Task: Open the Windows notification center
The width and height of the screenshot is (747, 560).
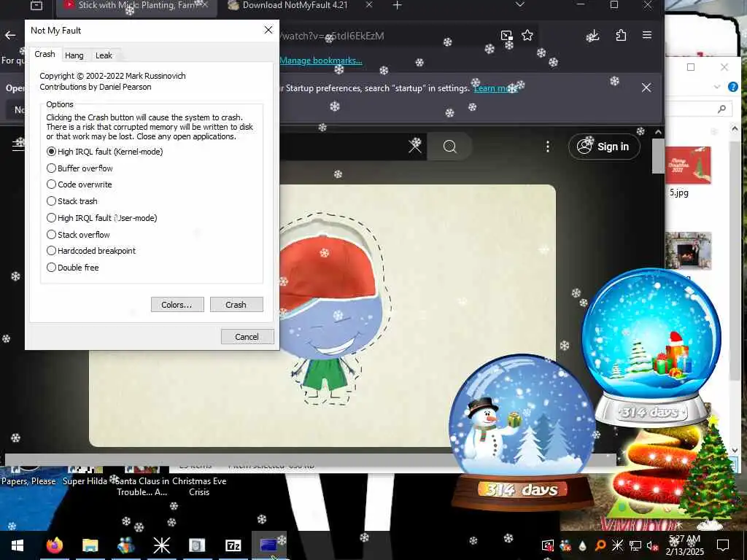Action: [x=723, y=545]
